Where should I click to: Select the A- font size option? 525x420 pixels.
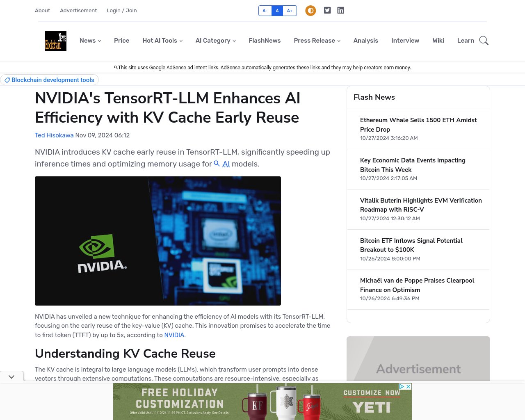coord(265,10)
